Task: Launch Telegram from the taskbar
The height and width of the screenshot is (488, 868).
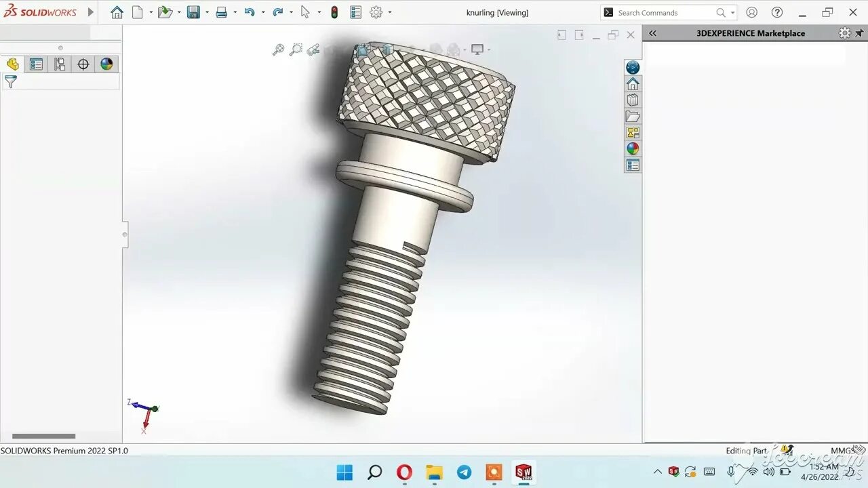Action: (464, 472)
